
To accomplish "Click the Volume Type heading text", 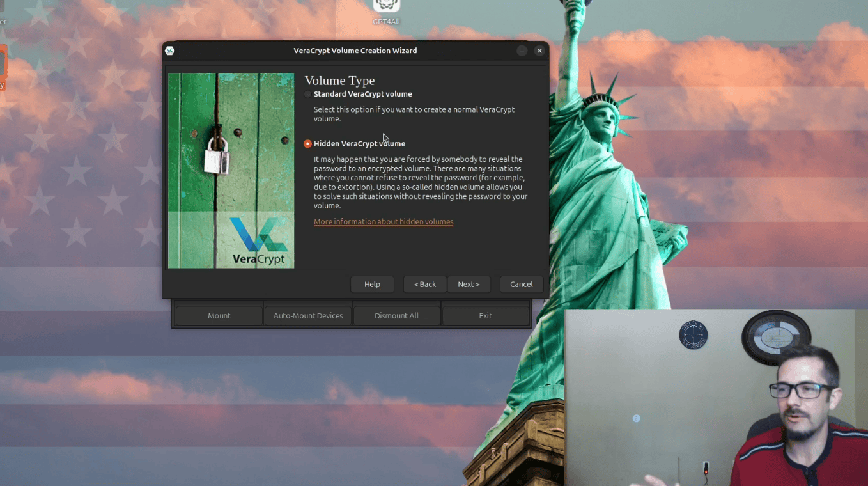I will pyautogui.click(x=340, y=81).
